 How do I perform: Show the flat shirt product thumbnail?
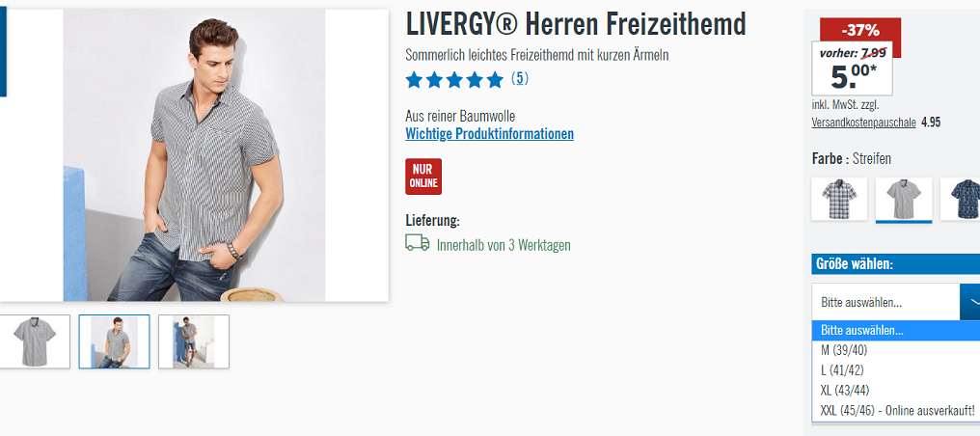tap(35, 341)
